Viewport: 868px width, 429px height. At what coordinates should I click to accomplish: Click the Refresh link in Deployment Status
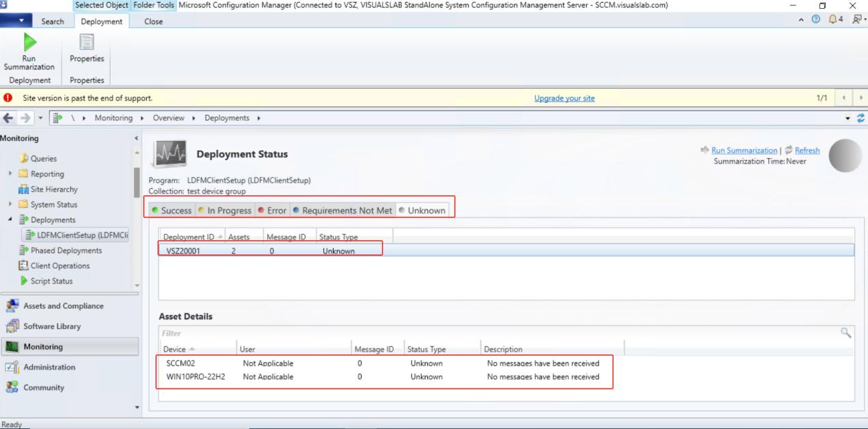(x=806, y=151)
